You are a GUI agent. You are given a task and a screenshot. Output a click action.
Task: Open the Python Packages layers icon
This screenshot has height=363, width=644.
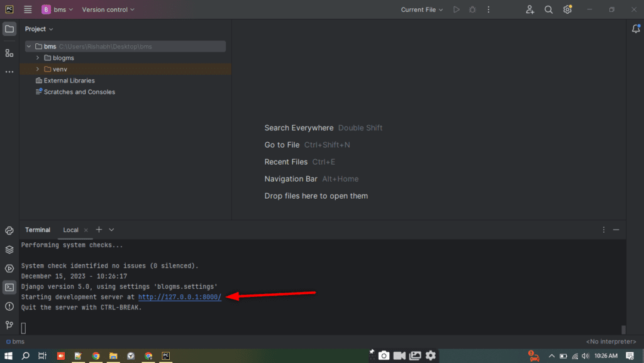point(9,249)
